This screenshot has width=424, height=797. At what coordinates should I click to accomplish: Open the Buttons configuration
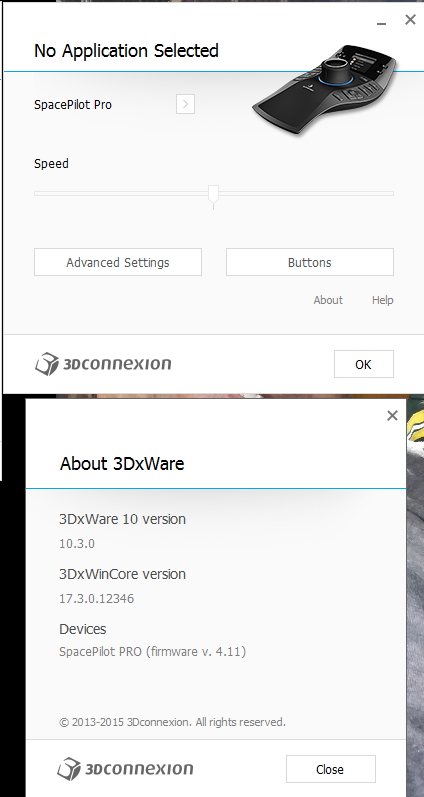310,262
